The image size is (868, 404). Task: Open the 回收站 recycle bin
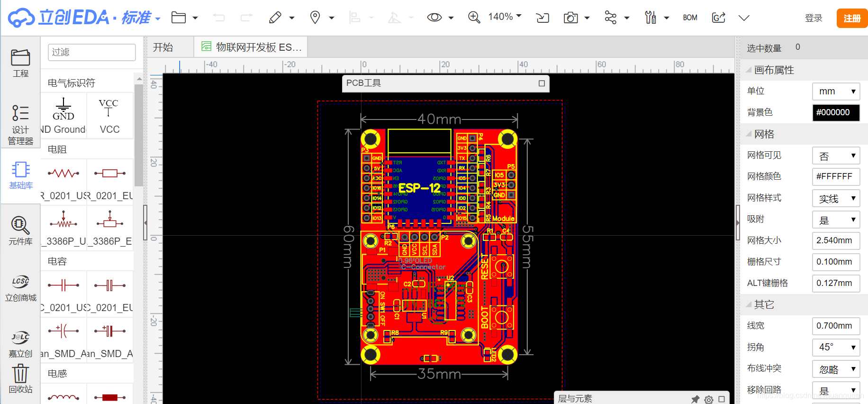(20, 379)
